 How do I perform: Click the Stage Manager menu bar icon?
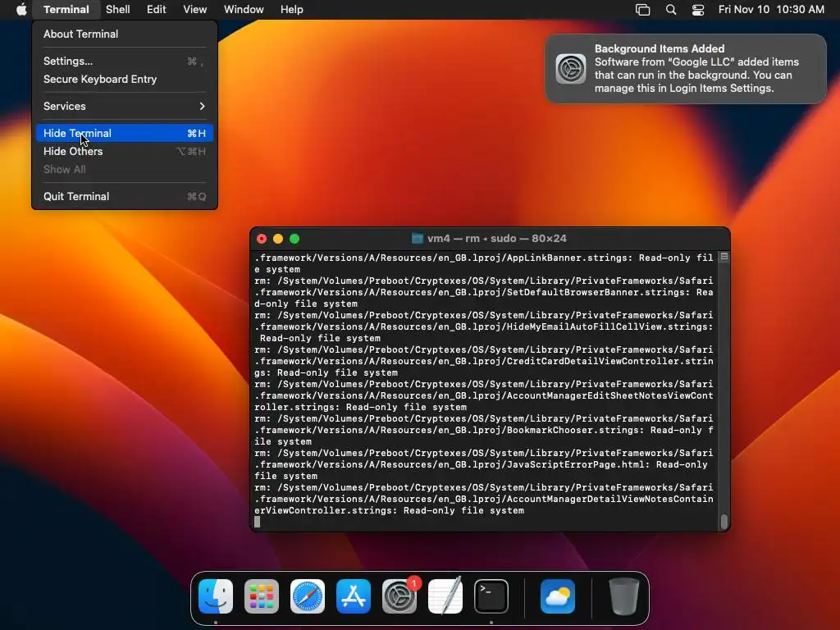643,10
